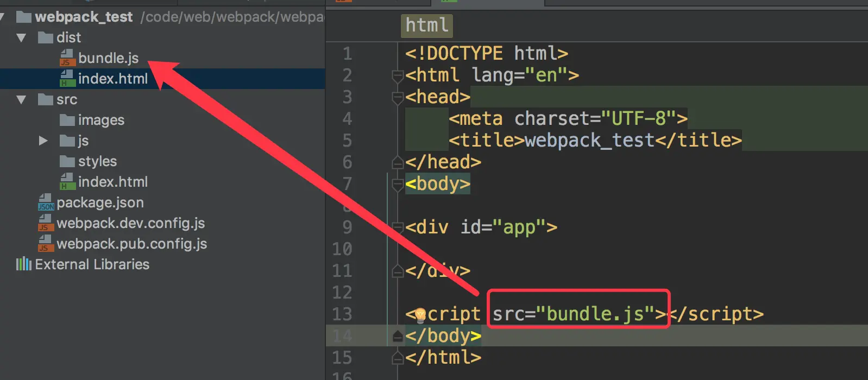868x380 pixels.
Task: Place cursor on <!DOCTYPE html> text
Action: click(487, 53)
